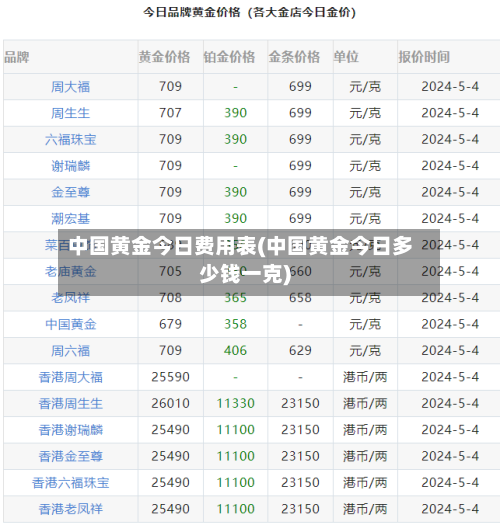Click the 黄金价格 column header
This screenshot has height=525, width=500.
(164, 57)
